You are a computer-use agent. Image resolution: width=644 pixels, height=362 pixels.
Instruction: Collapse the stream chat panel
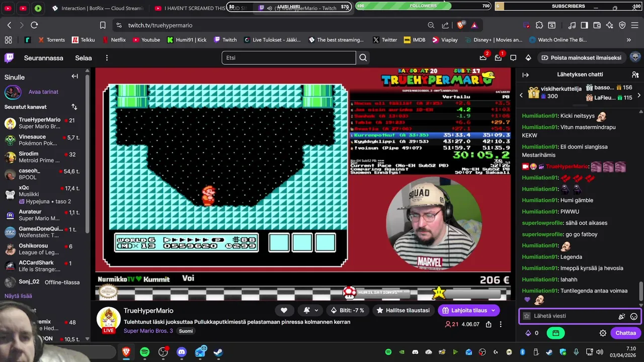pos(526,74)
